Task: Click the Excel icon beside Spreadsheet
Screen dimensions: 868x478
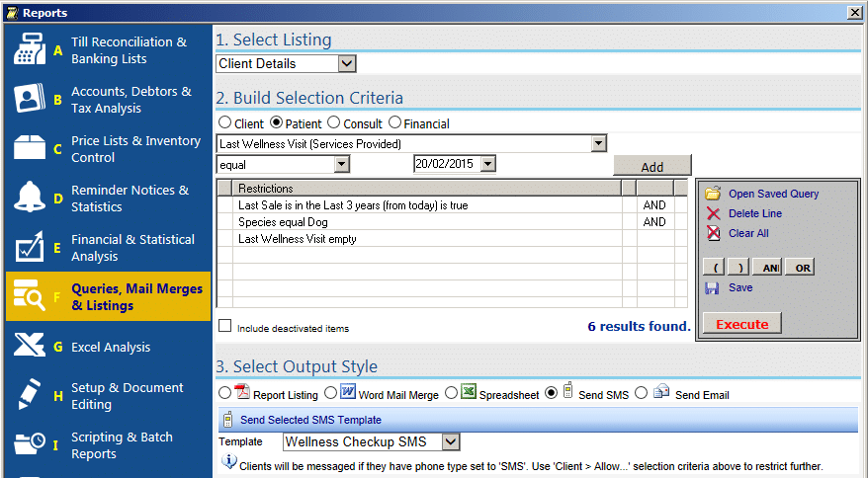Action: (x=469, y=392)
